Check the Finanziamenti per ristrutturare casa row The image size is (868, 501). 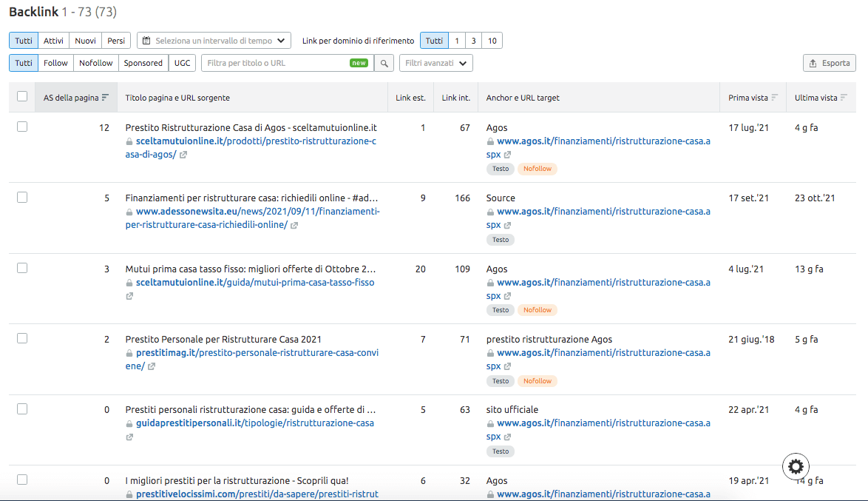[x=22, y=198]
